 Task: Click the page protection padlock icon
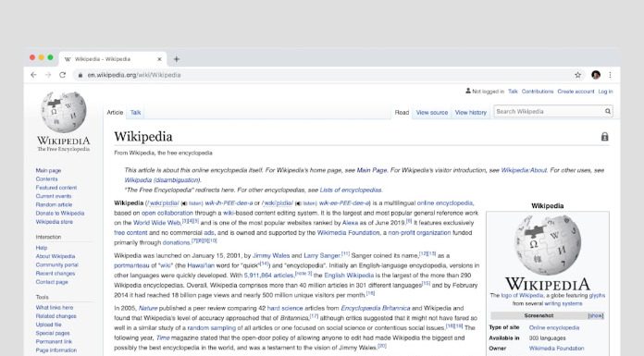pyautogui.click(x=604, y=136)
